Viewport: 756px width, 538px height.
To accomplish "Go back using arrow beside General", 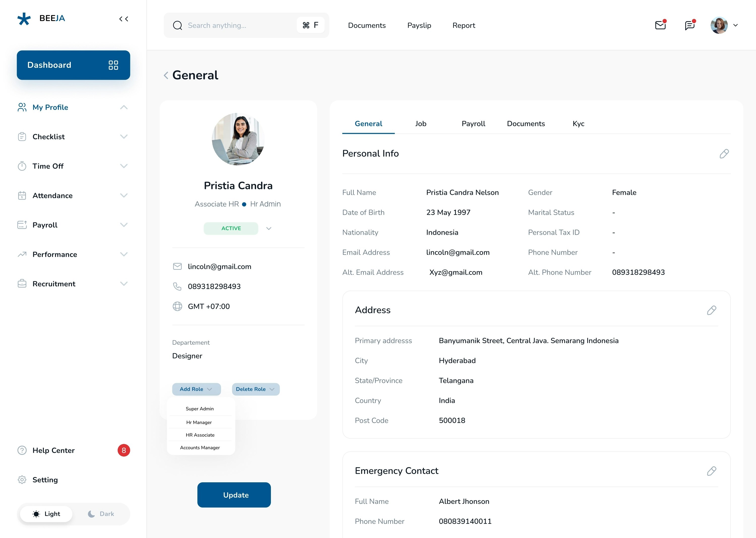I will click(166, 76).
